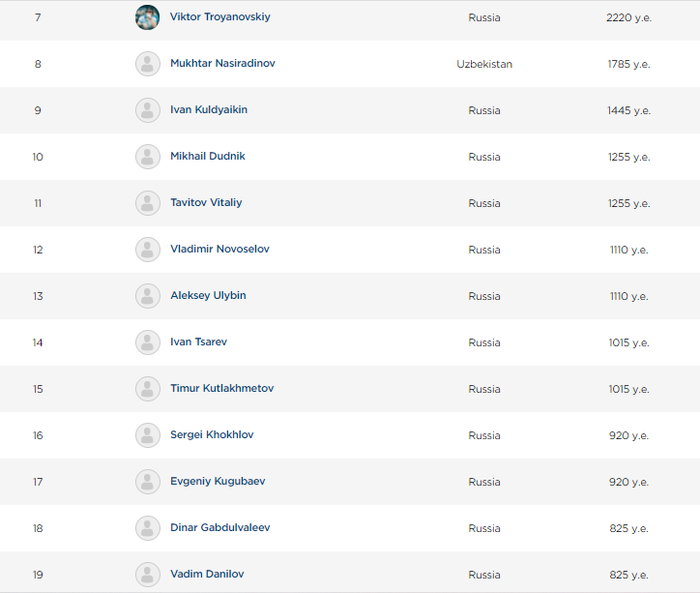Viewport: 700px width, 593px height.
Task: Click Ivan Tsarev's avatar icon
Action: pyautogui.click(x=148, y=342)
